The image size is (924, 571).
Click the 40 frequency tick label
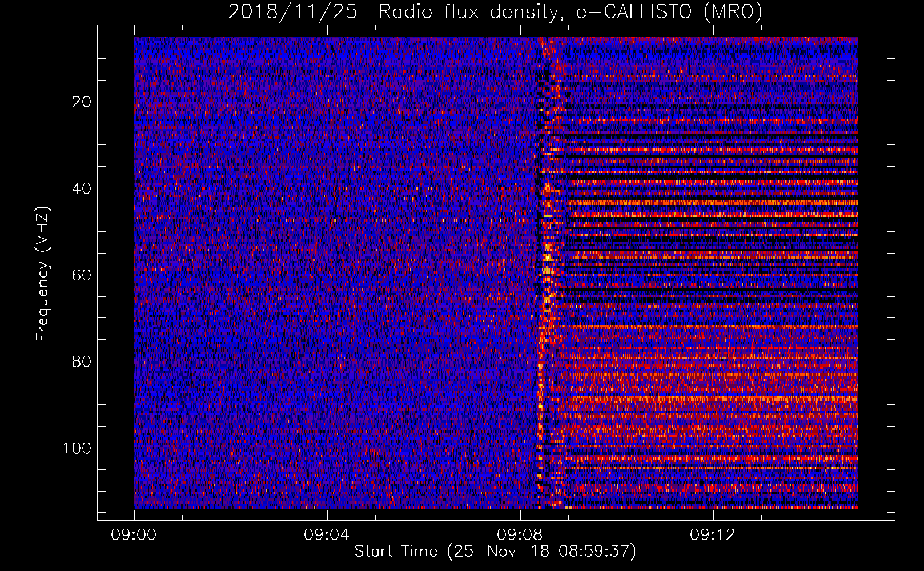point(82,188)
